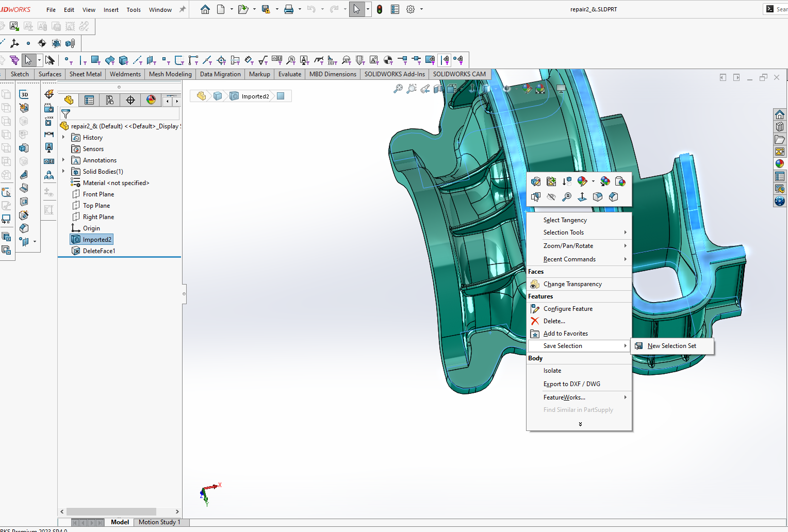Click the Print icon in top toolbar

(289, 9)
